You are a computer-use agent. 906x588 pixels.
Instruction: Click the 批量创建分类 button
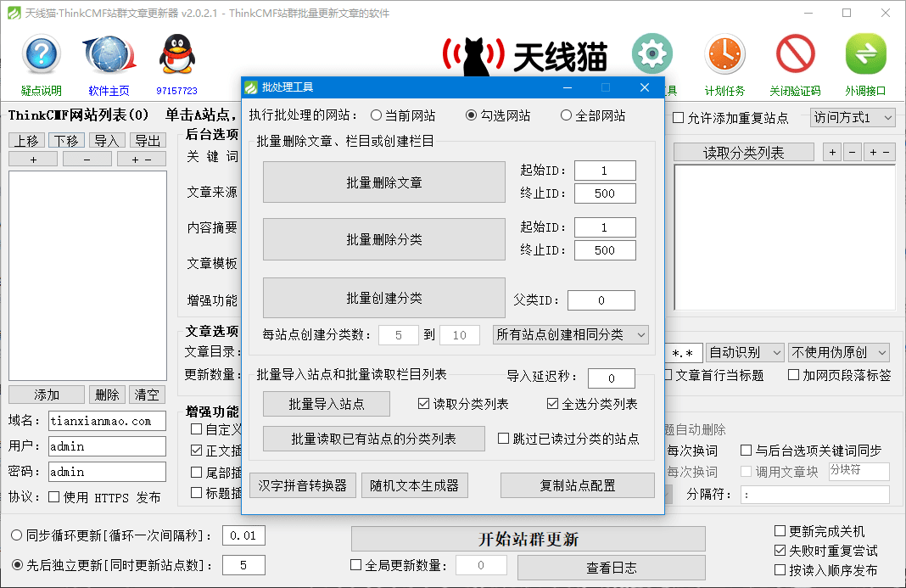384,298
